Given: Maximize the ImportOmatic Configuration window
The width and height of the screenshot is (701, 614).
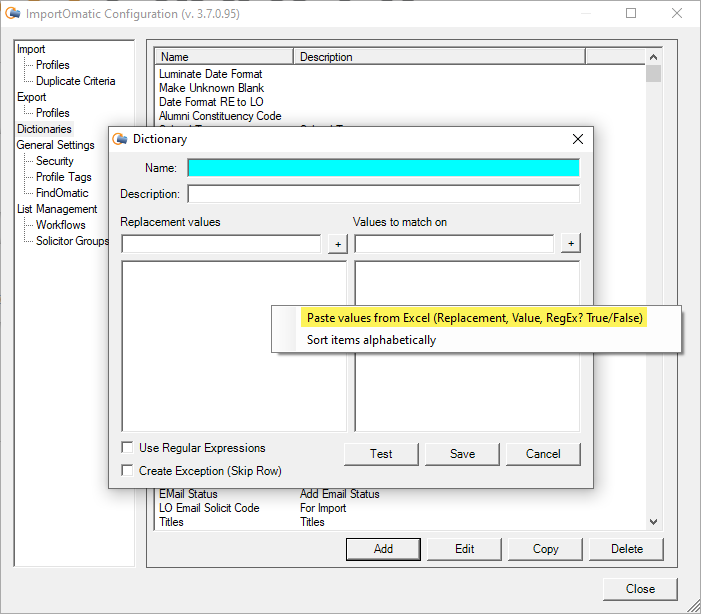Looking at the screenshot, I should pyautogui.click(x=631, y=13).
